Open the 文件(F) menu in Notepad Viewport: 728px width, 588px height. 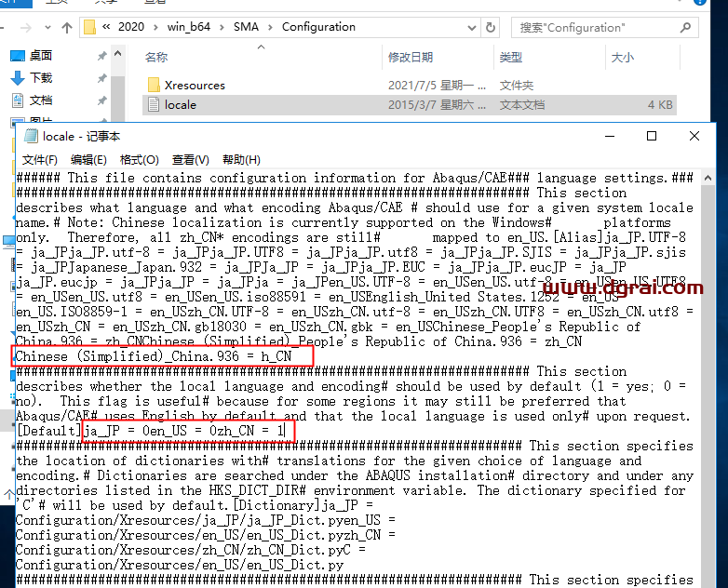(x=39, y=160)
